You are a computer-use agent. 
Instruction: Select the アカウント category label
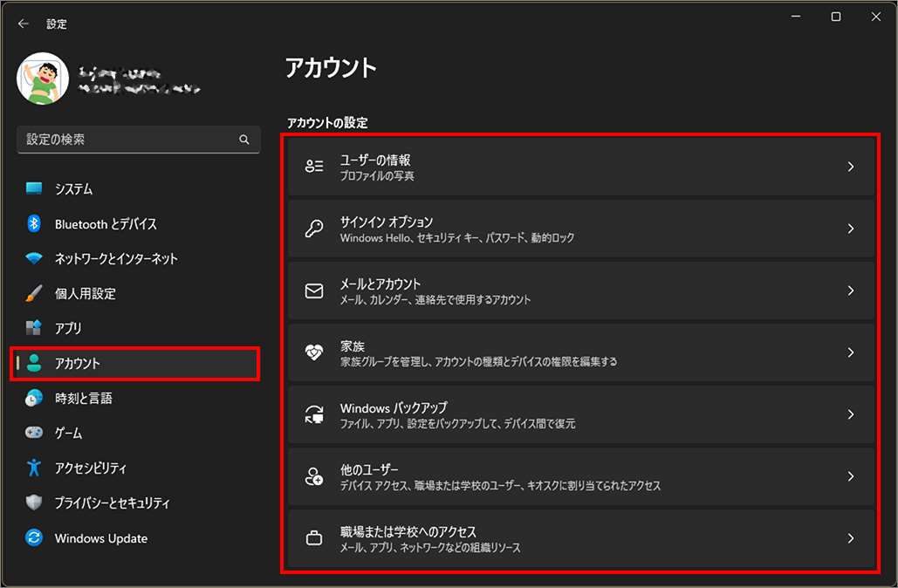(x=77, y=364)
